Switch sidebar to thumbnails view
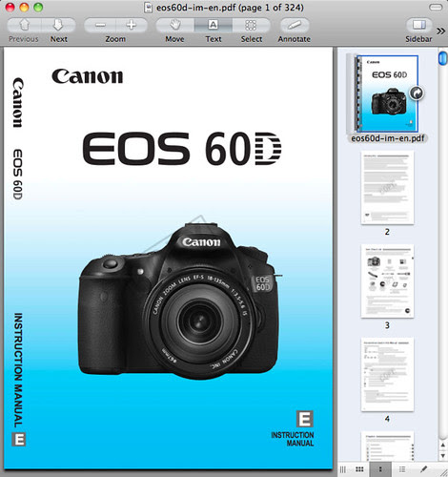This screenshot has width=448, height=477. pyautogui.click(x=380, y=469)
